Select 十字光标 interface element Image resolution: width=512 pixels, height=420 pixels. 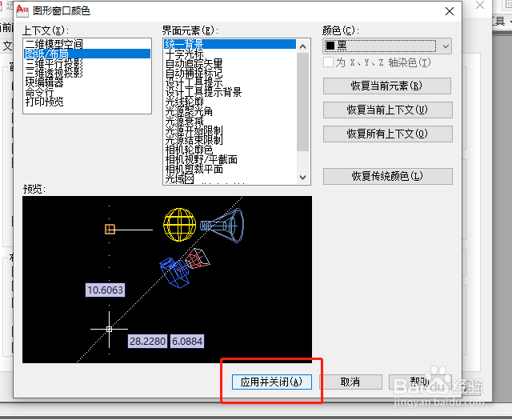click(230, 54)
